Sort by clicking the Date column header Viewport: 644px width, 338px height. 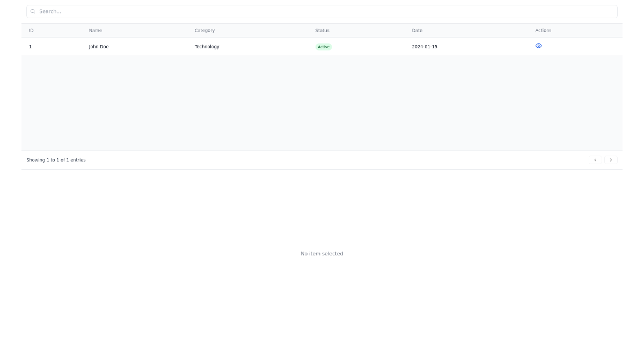pos(417,31)
